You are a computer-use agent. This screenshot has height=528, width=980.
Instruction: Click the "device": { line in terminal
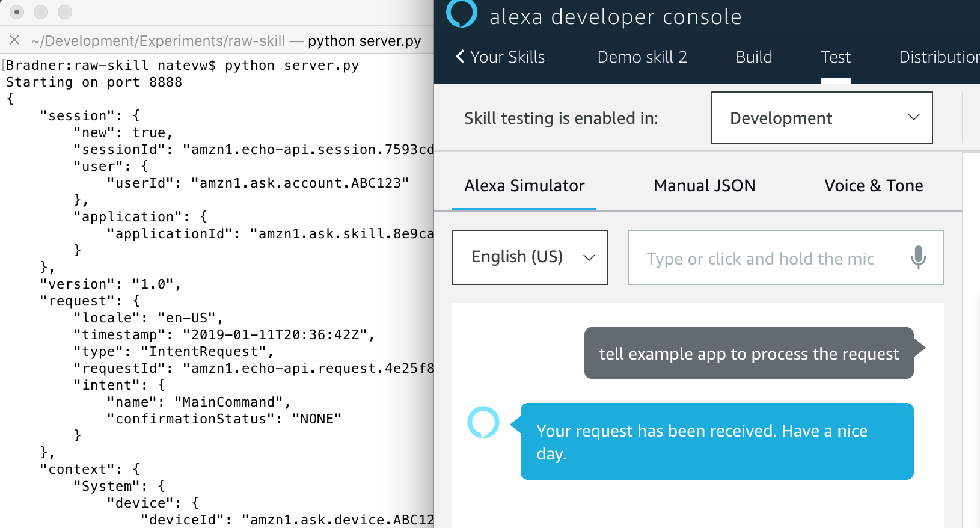click(153, 503)
